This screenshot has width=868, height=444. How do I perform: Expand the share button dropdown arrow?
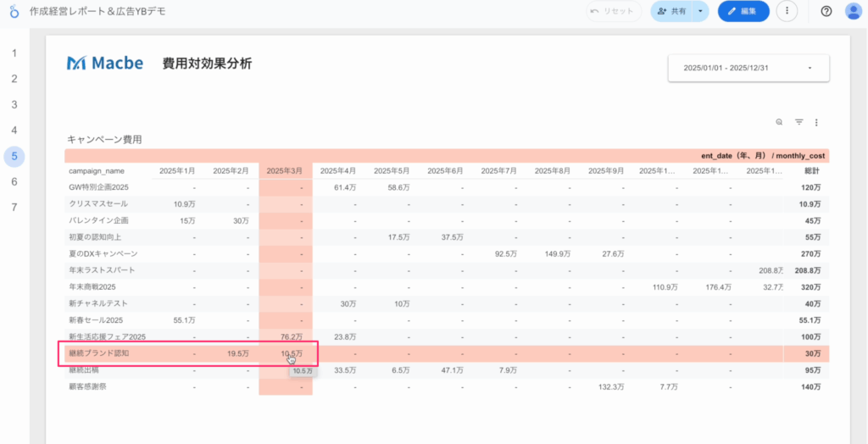tap(699, 11)
